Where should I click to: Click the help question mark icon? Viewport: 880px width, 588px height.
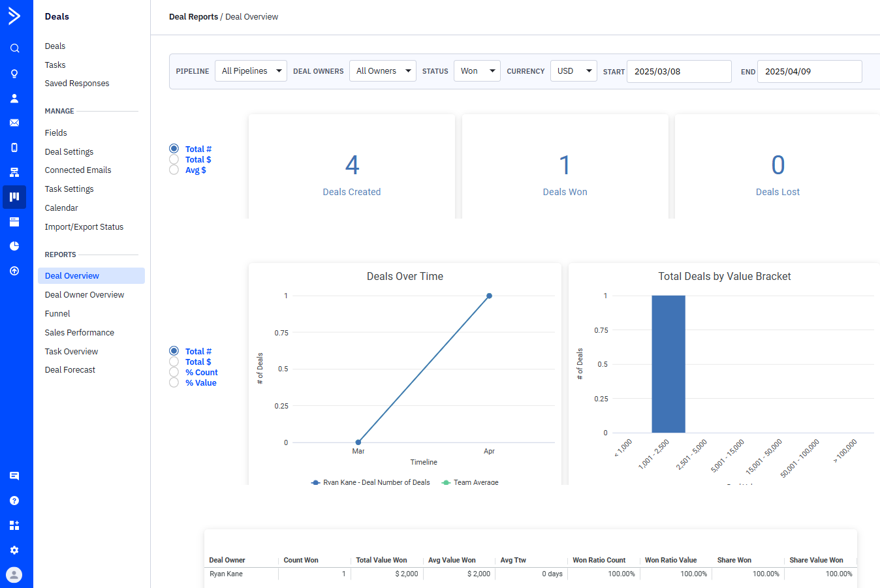[14, 501]
